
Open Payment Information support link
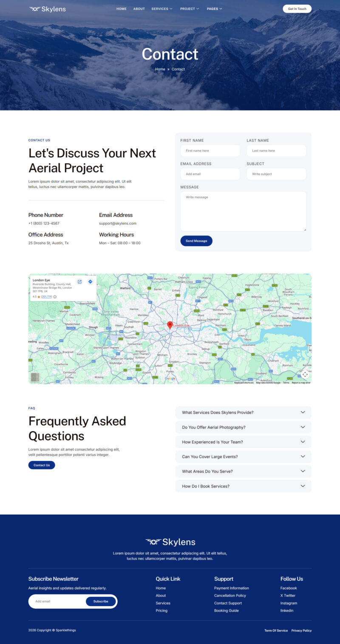[x=232, y=588]
